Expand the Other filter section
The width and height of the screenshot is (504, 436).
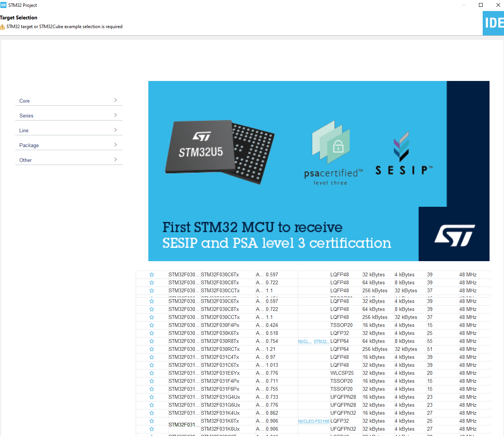(x=69, y=160)
